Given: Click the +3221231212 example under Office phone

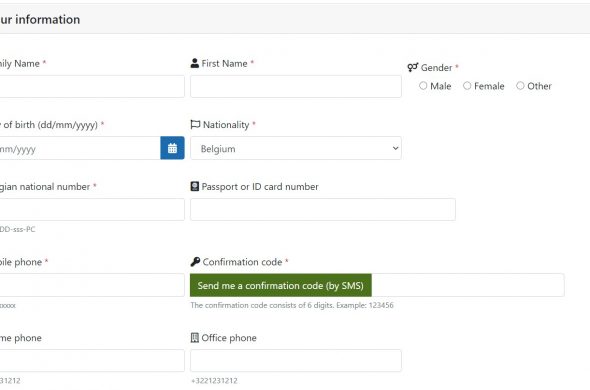Looking at the screenshot, I should 214,381.
